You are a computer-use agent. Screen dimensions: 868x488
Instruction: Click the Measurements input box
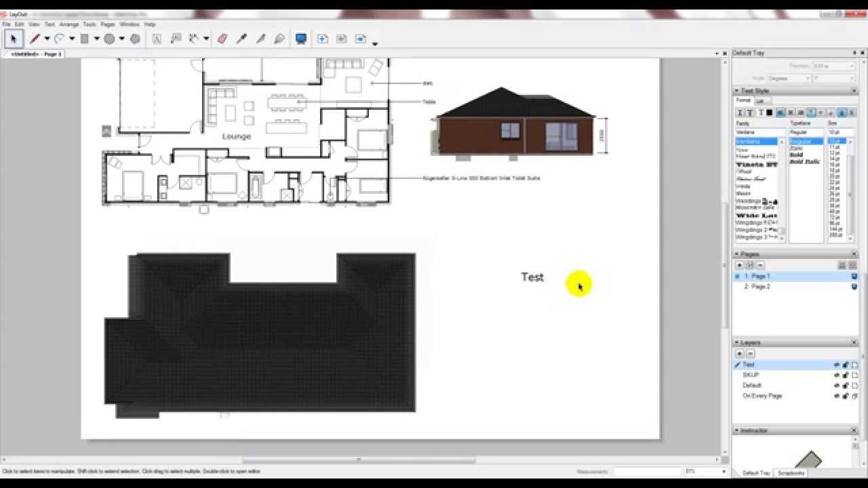(648, 471)
